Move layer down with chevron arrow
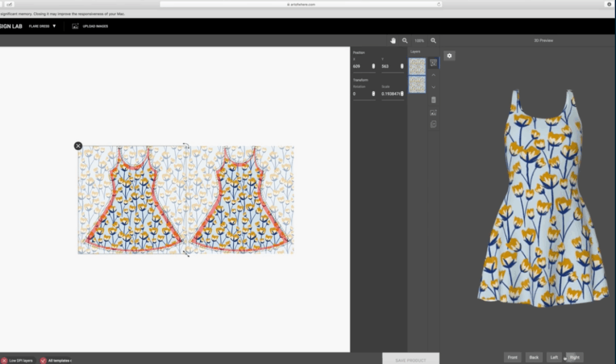This screenshot has width=616, height=364. [x=433, y=87]
